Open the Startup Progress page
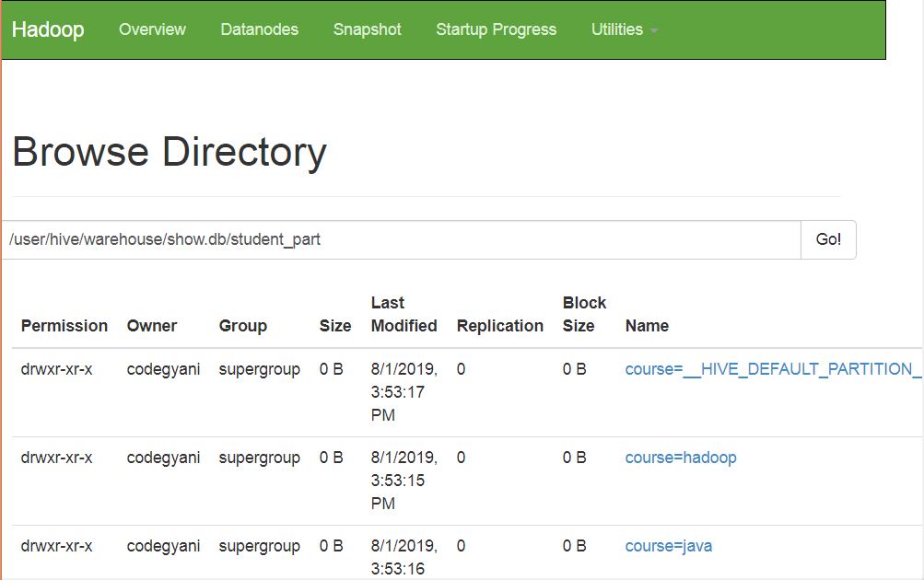The height and width of the screenshot is (580, 924). (x=496, y=29)
